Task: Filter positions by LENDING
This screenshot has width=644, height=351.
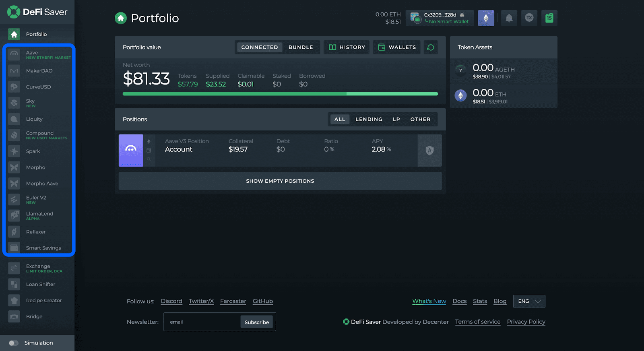Action: point(369,119)
